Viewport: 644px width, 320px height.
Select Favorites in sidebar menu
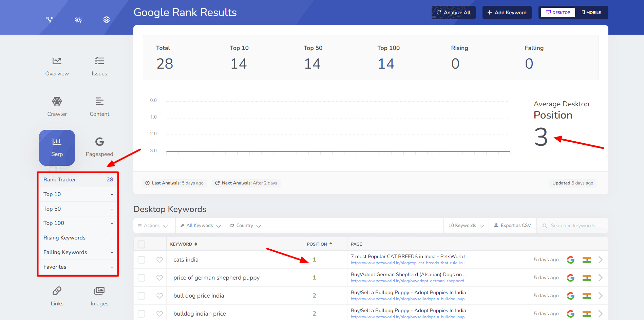(x=78, y=267)
